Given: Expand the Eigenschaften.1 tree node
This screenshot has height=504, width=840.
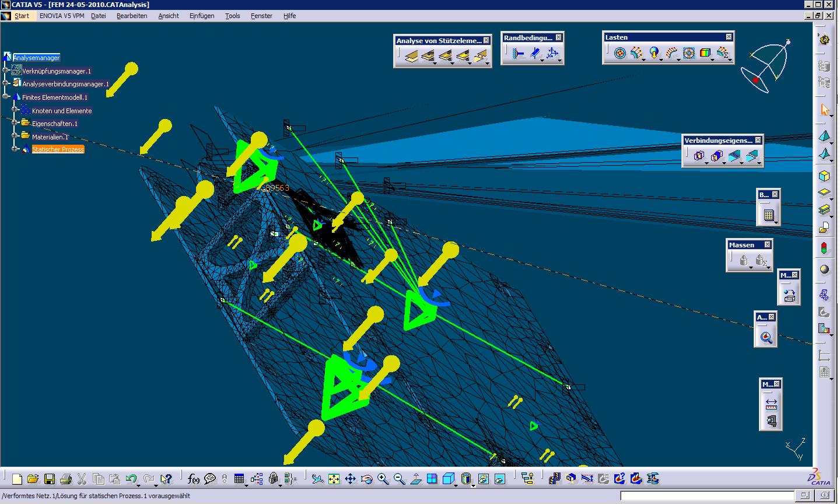Looking at the screenshot, I should pyautogui.click(x=15, y=123).
